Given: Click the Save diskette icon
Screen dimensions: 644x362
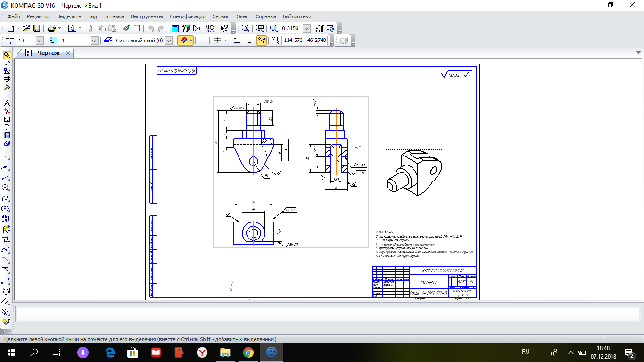Looking at the screenshot, I should point(37,28).
